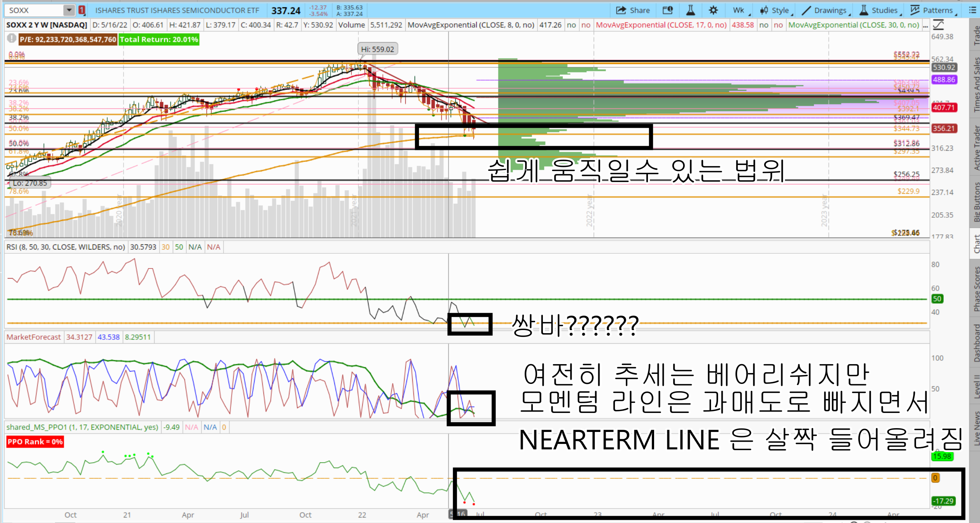Click the Share button

click(x=632, y=10)
